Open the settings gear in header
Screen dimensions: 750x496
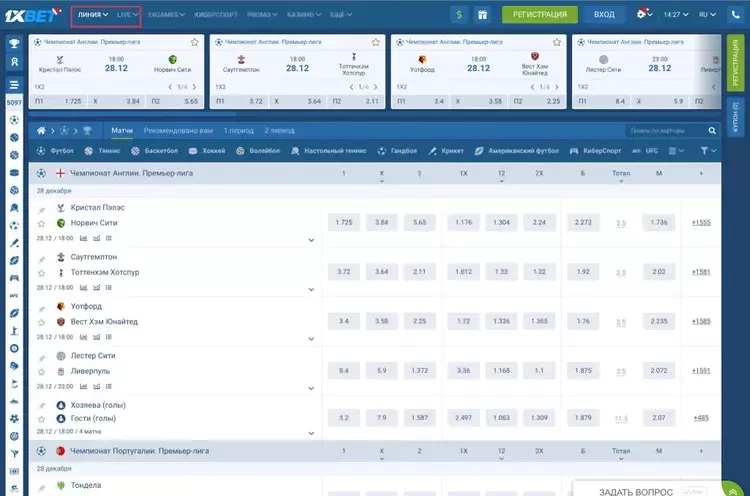[641, 14]
